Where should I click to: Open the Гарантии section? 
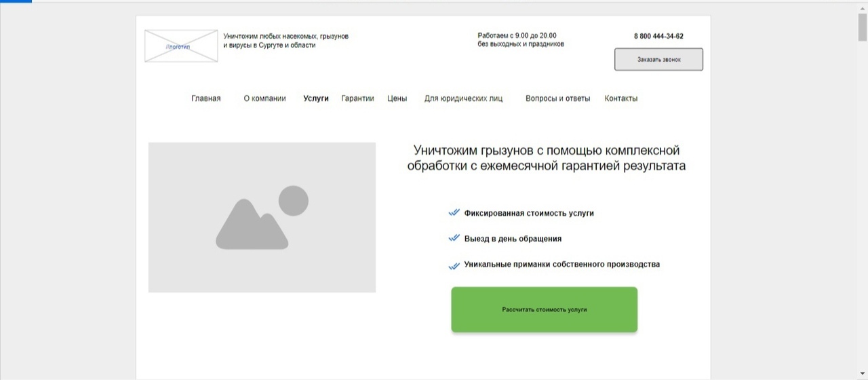pos(357,98)
